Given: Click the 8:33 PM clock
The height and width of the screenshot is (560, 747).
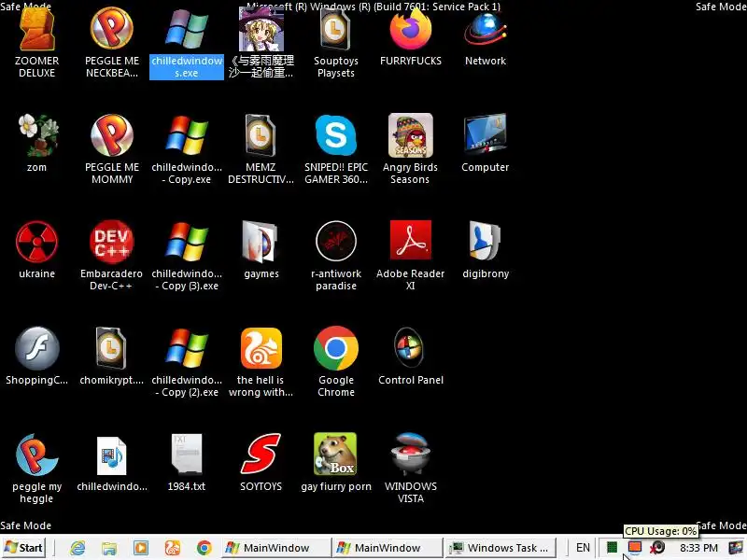Looking at the screenshot, I should 698,548.
